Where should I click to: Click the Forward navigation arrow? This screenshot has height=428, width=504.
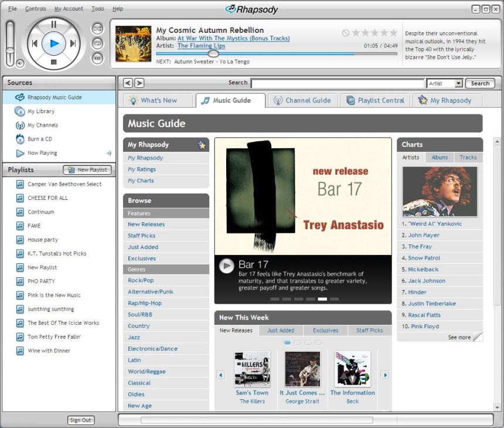139,83
